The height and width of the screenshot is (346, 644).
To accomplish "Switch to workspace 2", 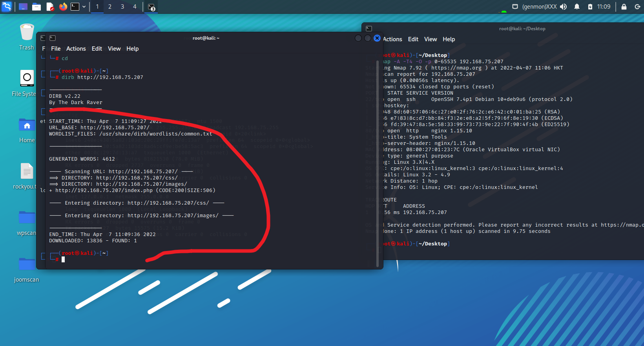I will (110, 7).
